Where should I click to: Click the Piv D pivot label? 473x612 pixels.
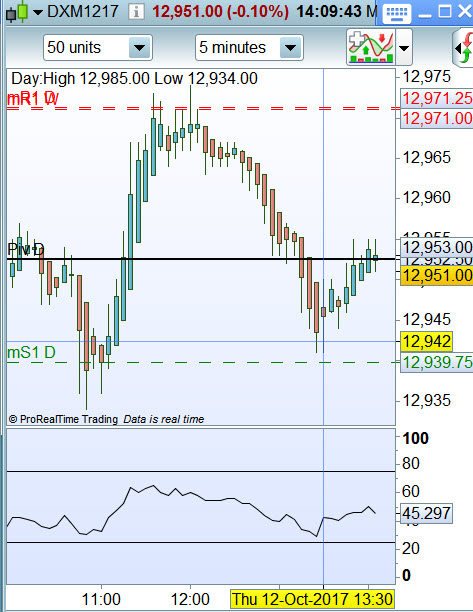tap(26, 250)
